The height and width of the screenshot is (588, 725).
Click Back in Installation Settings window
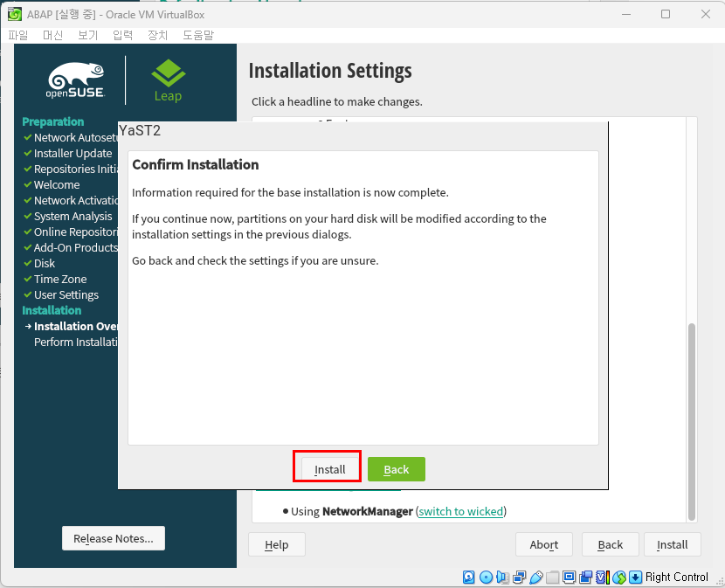click(x=611, y=544)
